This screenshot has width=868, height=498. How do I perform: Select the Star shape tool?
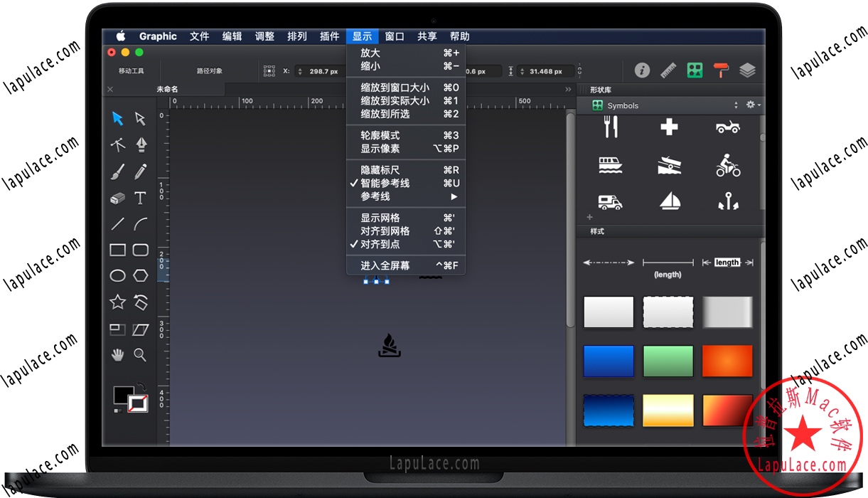(117, 302)
